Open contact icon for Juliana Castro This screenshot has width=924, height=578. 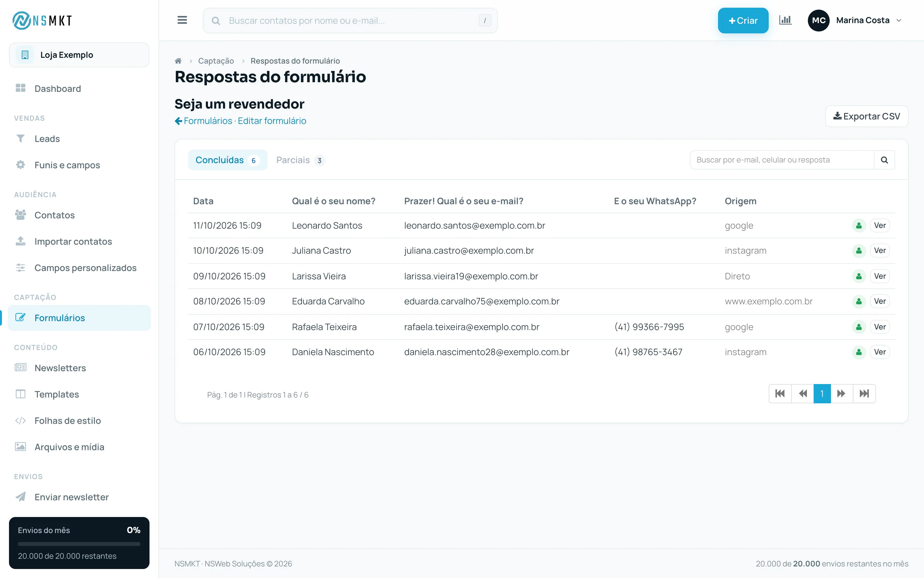click(x=859, y=251)
